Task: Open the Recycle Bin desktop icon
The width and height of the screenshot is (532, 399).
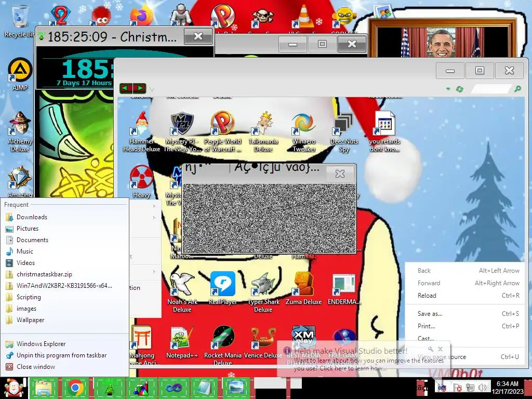Action: coord(19,20)
